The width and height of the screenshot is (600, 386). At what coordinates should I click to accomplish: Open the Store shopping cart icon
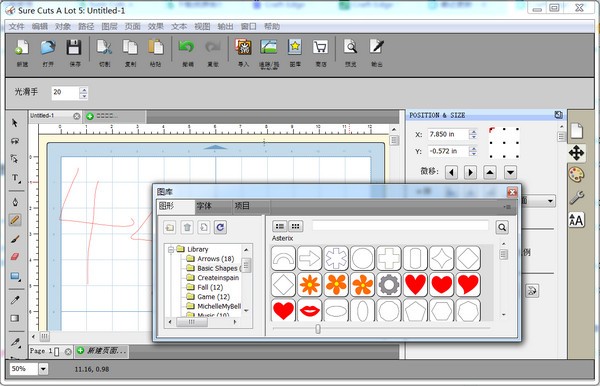point(320,47)
